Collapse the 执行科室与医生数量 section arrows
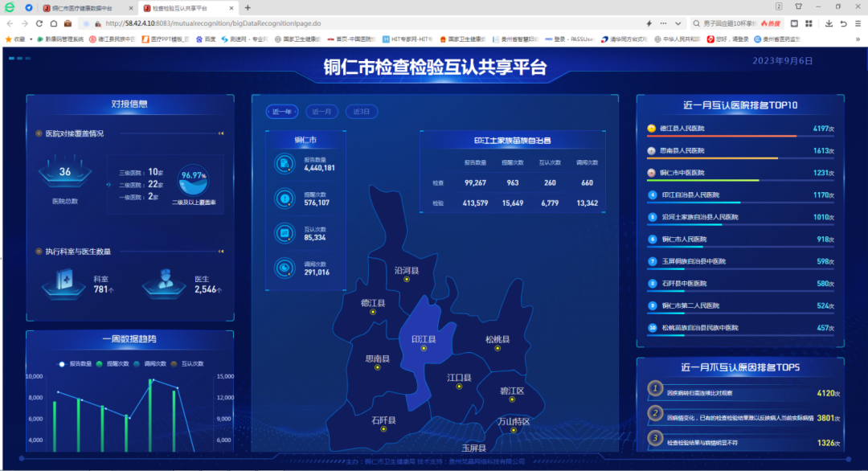 (220, 252)
